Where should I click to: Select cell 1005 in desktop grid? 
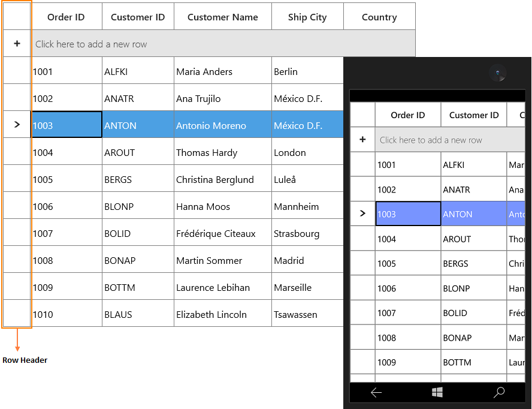pyautogui.click(x=67, y=178)
